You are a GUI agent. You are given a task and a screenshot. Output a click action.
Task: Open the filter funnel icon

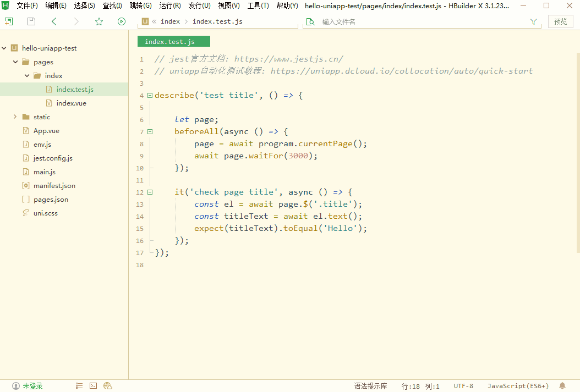tap(533, 22)
